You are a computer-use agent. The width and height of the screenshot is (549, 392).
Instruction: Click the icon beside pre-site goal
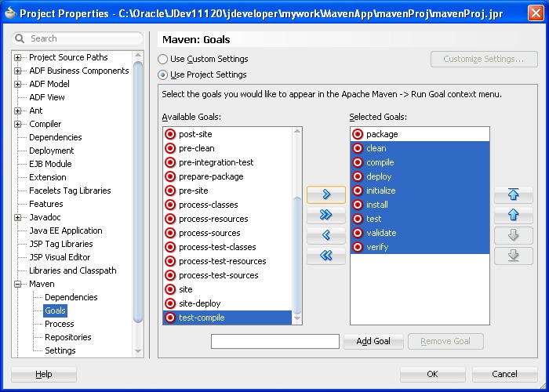point(170,191)
